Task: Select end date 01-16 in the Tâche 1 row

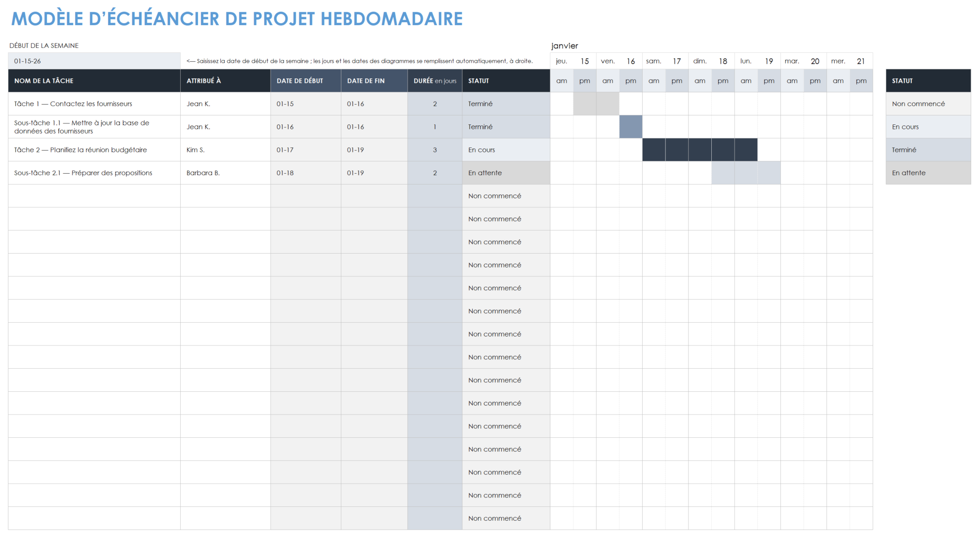Action: click(x=374, y=104)
